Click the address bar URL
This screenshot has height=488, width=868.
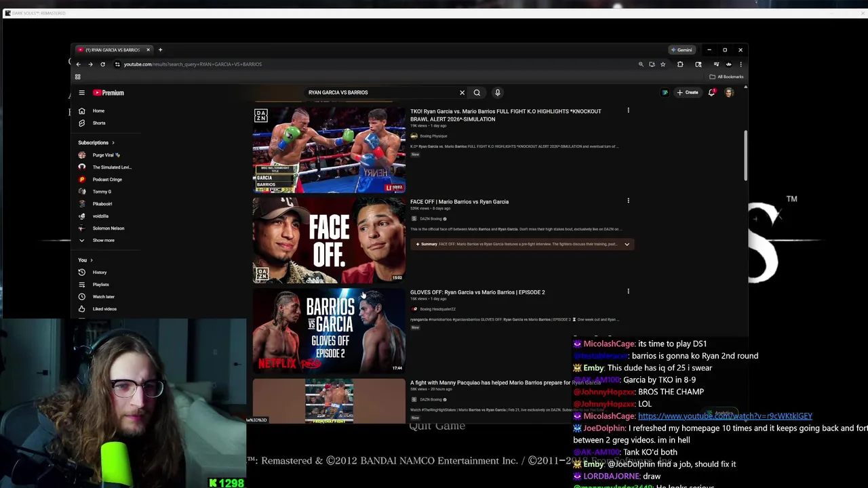[193, 64]
